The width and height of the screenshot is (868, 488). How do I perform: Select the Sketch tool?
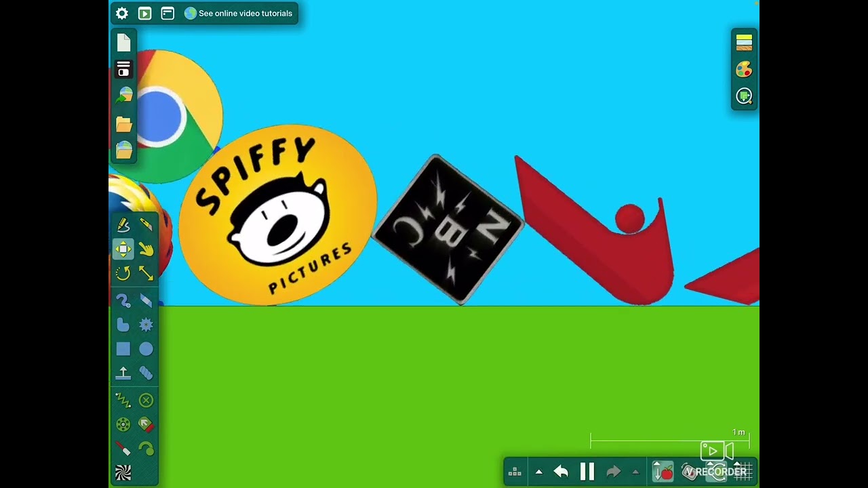123,225
